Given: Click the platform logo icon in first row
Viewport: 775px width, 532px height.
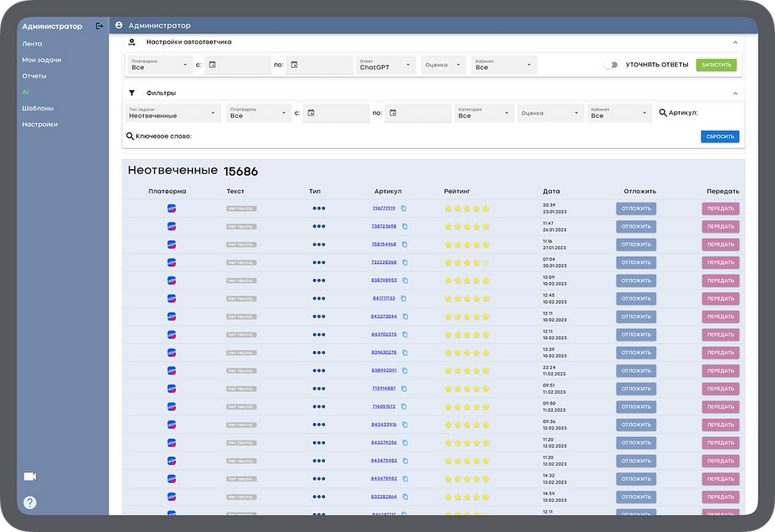Looking at the screenshot, I should (172, 209).
